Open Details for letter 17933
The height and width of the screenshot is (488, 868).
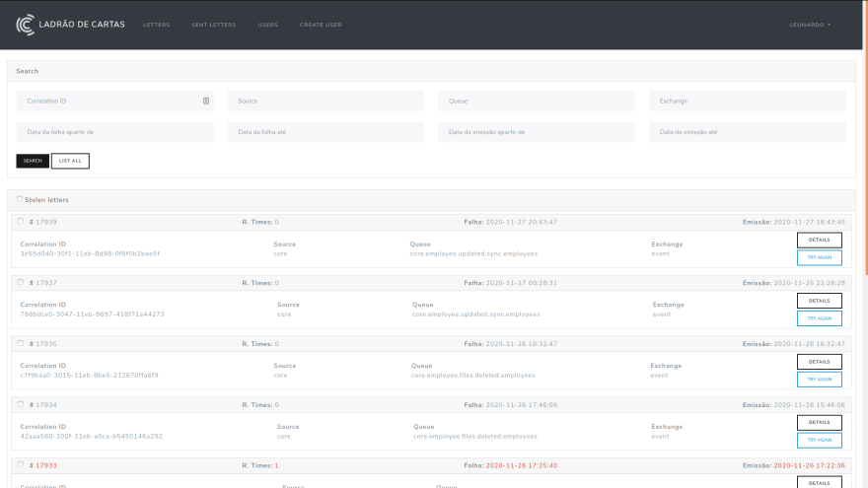point(820,482)
